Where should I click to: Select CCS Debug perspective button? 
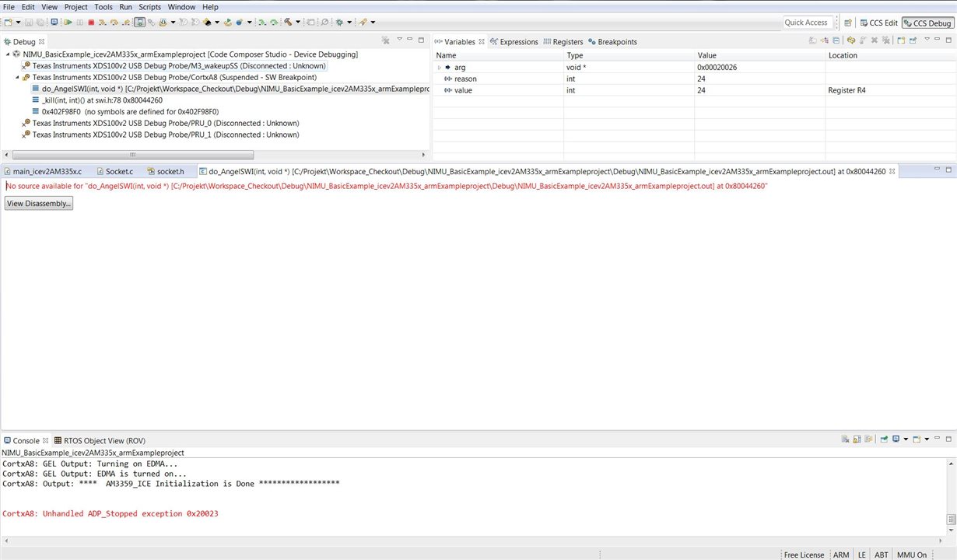click(928, 23)
